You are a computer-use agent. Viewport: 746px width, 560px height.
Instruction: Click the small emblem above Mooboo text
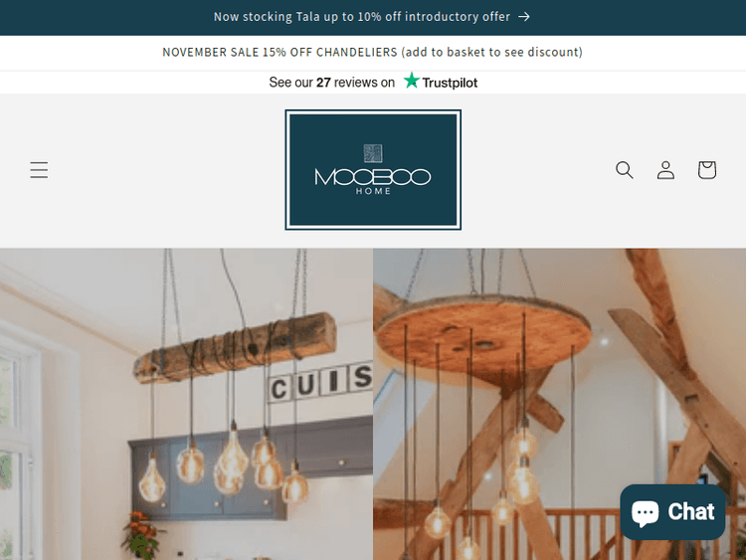coord(373,153)
